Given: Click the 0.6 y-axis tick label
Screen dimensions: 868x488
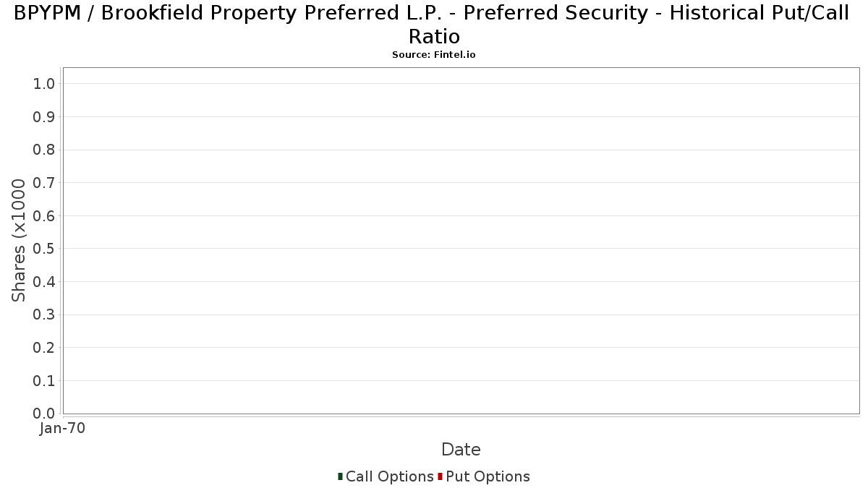Looking at the screenshot, I should (44, 216).
